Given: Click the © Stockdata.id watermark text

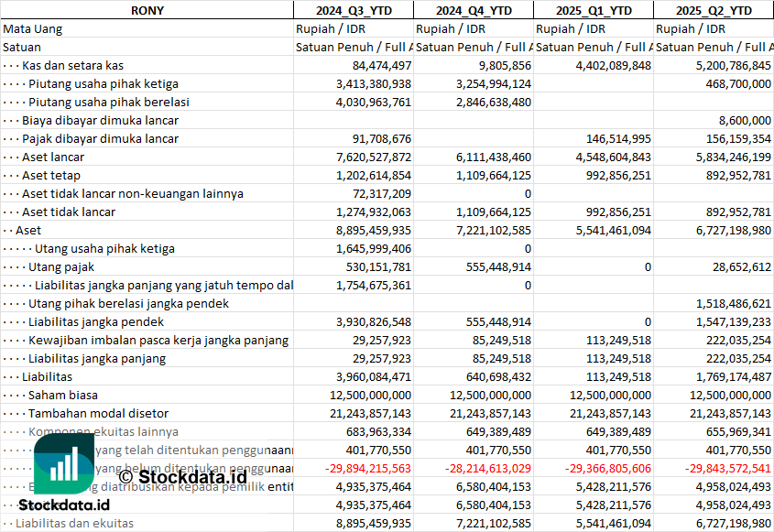Looking at the screenshot, I should (183, 476).
